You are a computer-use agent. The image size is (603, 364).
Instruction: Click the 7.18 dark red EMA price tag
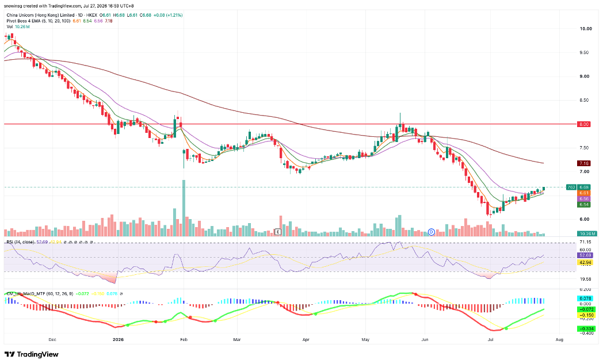(584, 163)
